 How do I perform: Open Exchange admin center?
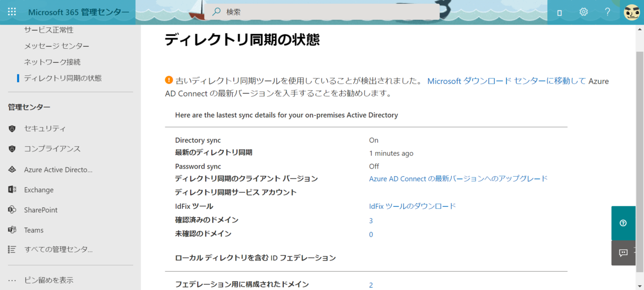pos(39,190)
